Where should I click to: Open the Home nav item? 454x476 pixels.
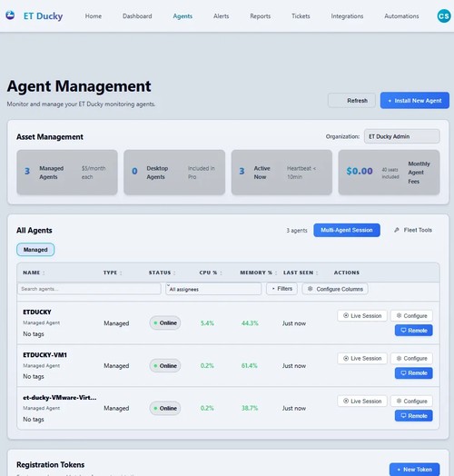click(x=94, y=16)
